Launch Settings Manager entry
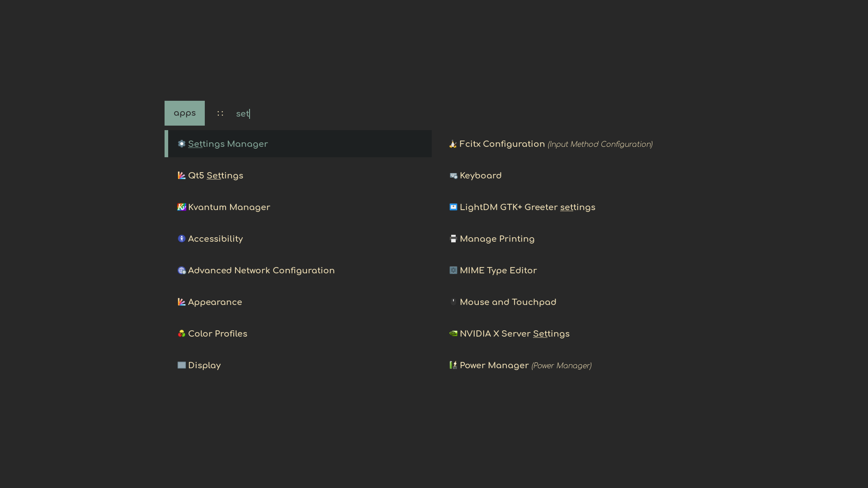This screenshot has height=488, width=868. click(x=228, y=144)
